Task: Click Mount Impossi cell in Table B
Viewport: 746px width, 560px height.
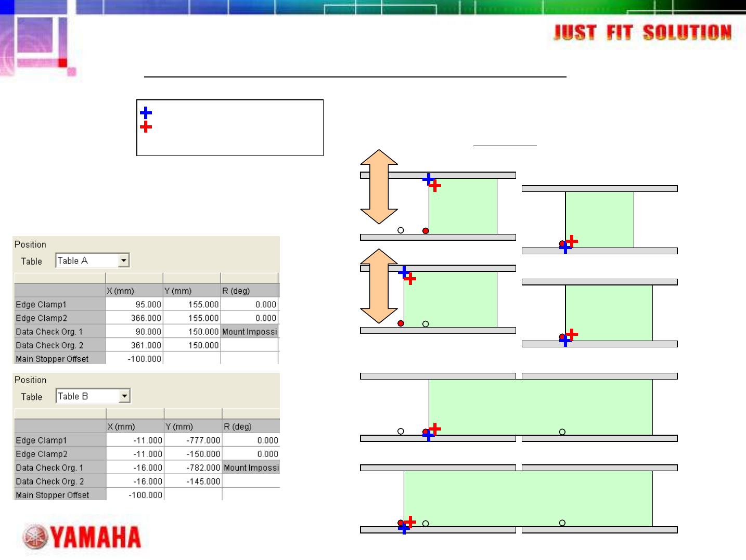Action: pos(251,467)
